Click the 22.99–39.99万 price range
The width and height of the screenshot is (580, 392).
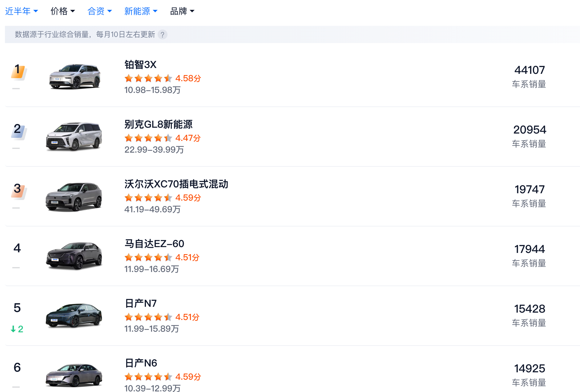point(154,150)
